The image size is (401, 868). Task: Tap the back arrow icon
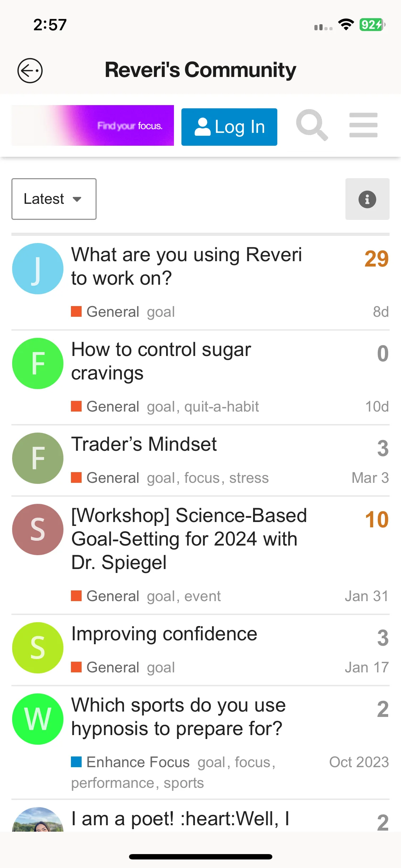tap(30, 71)
